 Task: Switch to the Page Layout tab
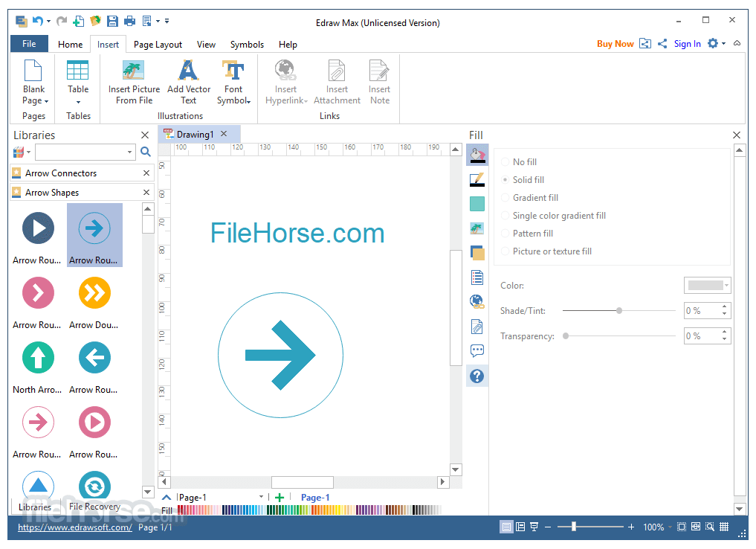point(158,45)
